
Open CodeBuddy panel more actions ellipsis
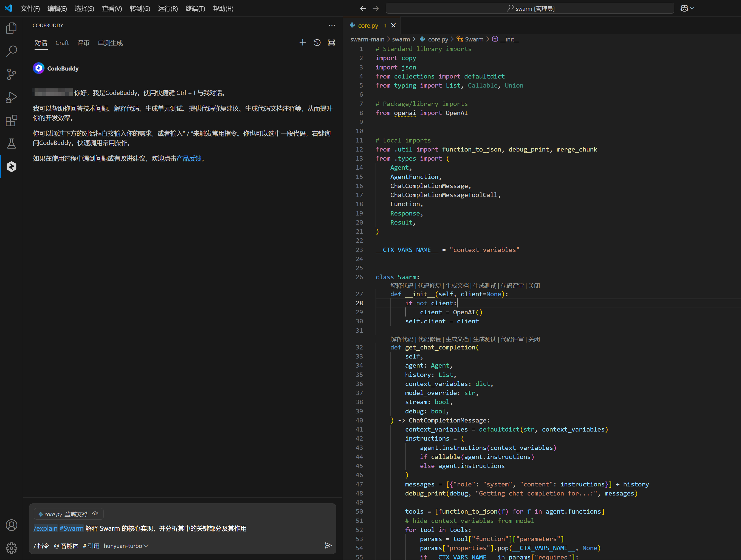pyautogui.click(x=332, y=26)
